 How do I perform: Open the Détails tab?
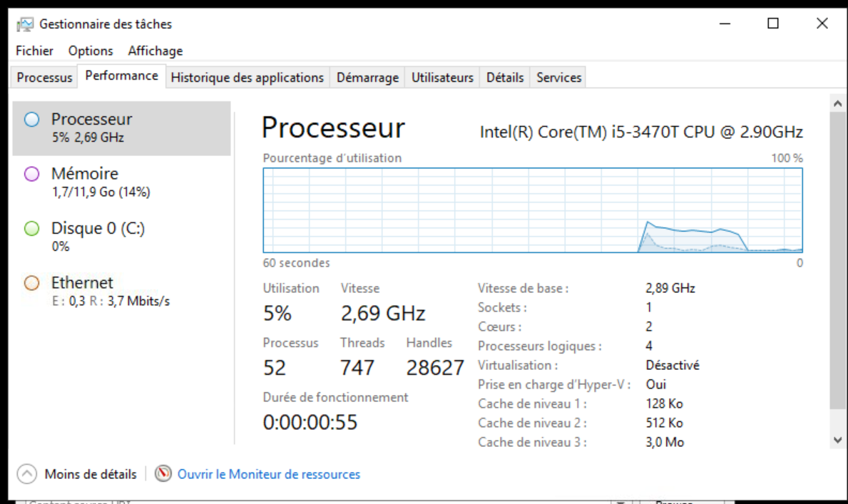pyautogui.click(x=505, y=77)
